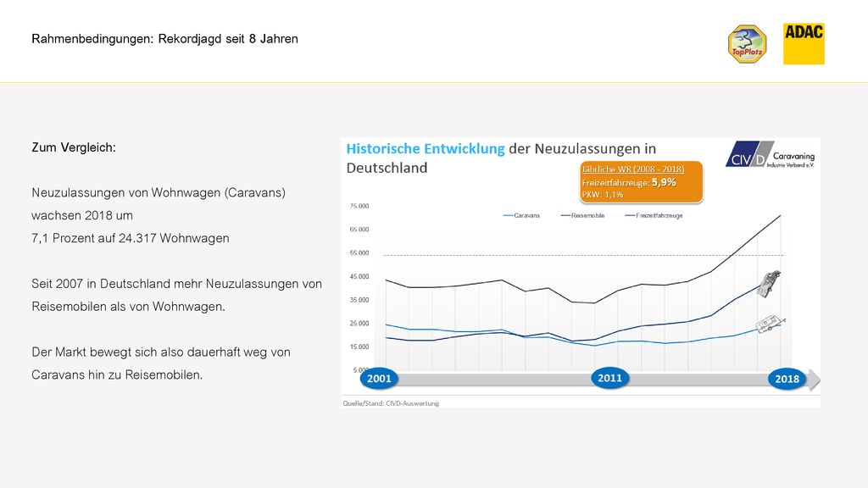Click the caravan trailer illustration on the chart
The width and height of the screenshot is (868, 488).
point(771,324)
